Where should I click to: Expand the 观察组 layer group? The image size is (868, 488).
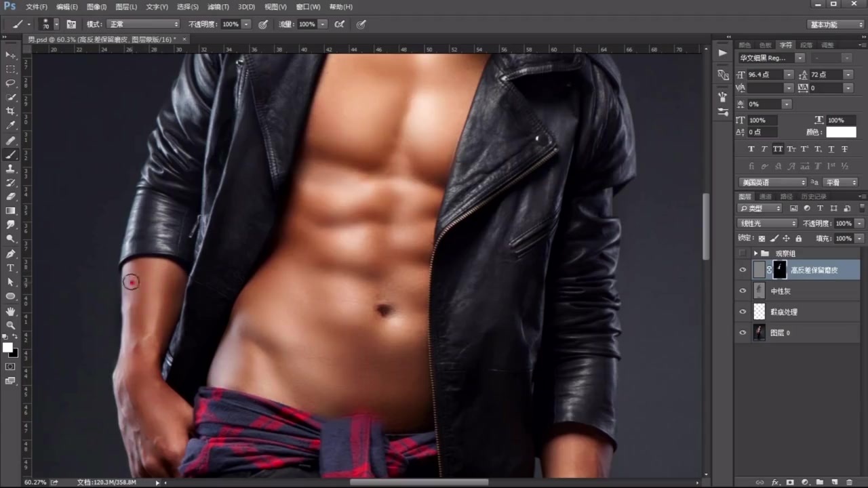pyautogui.click(x=755, y=253)
